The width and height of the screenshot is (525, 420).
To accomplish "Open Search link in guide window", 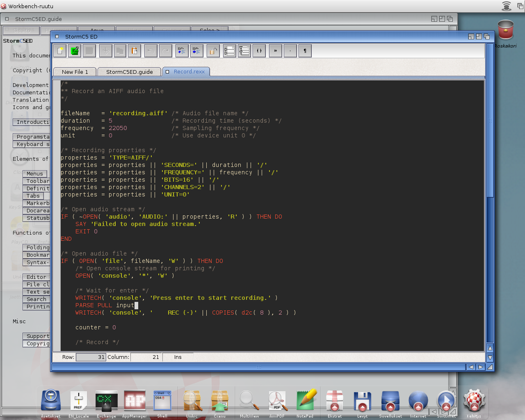I will 37,299.
